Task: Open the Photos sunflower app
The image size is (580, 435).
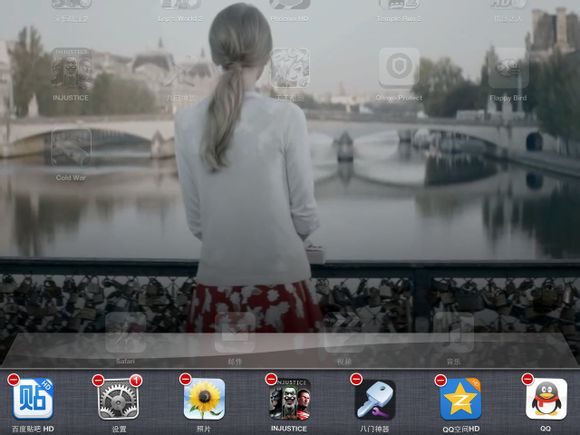Action: click(x=204, y=399)
